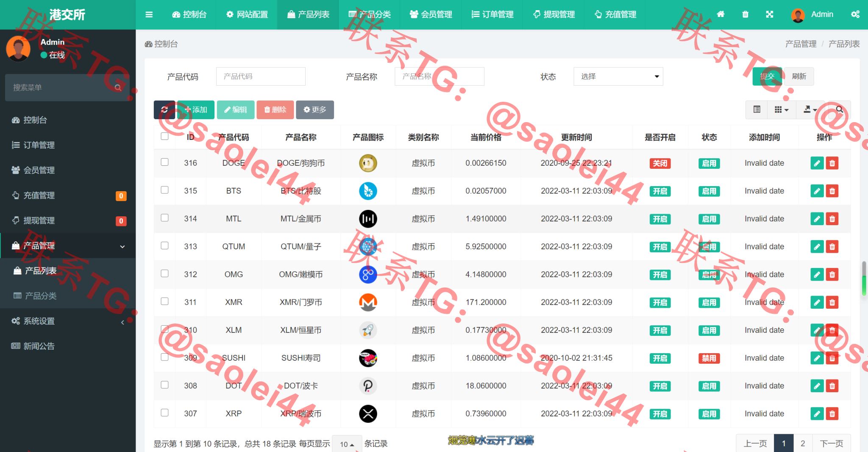Screen dimensions: 868x452
Task: Open the home icon in the top bar
Action: [x=721, y=14]
